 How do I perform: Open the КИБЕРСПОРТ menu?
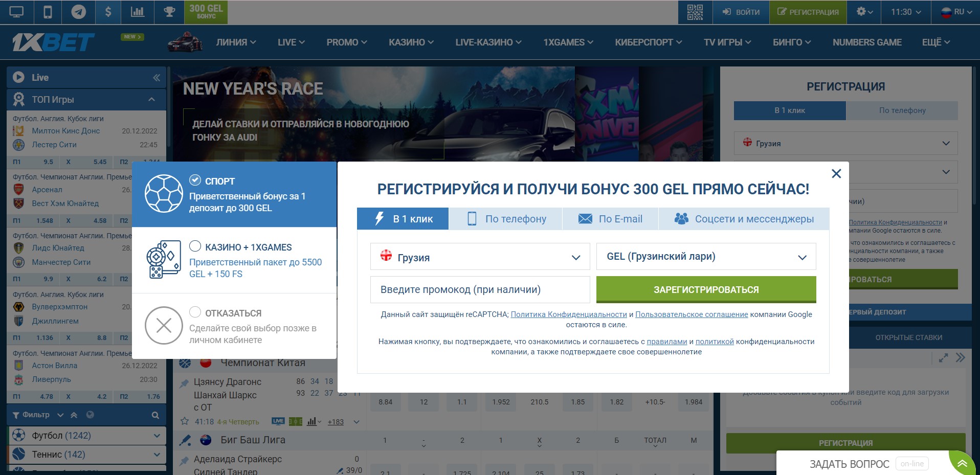(649, 42)
